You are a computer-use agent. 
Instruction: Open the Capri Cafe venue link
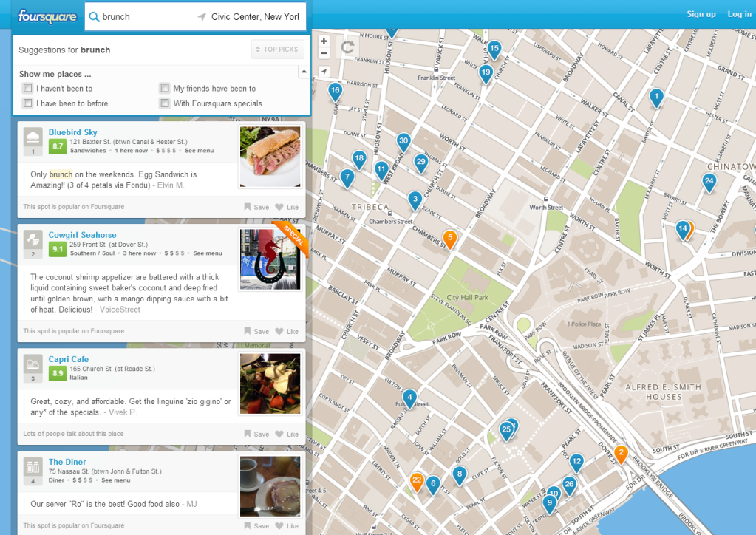tap(69, 359)
